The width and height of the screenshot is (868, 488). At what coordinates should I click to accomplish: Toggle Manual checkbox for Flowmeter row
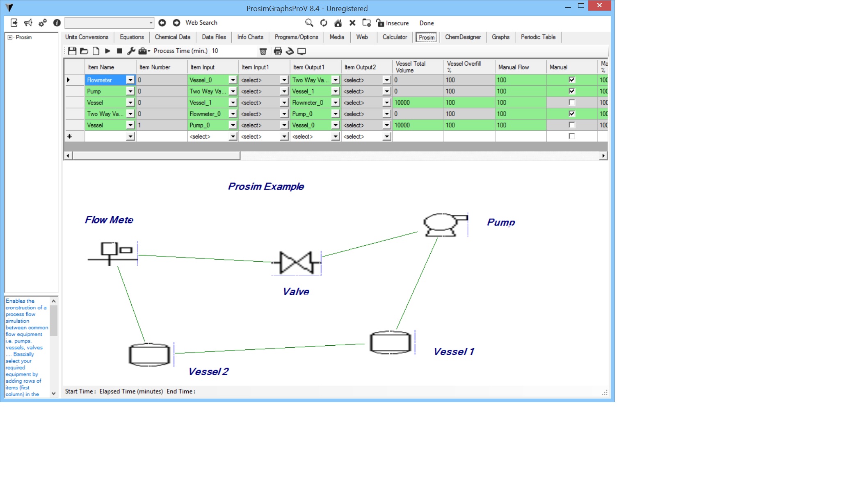pos(571,79)
